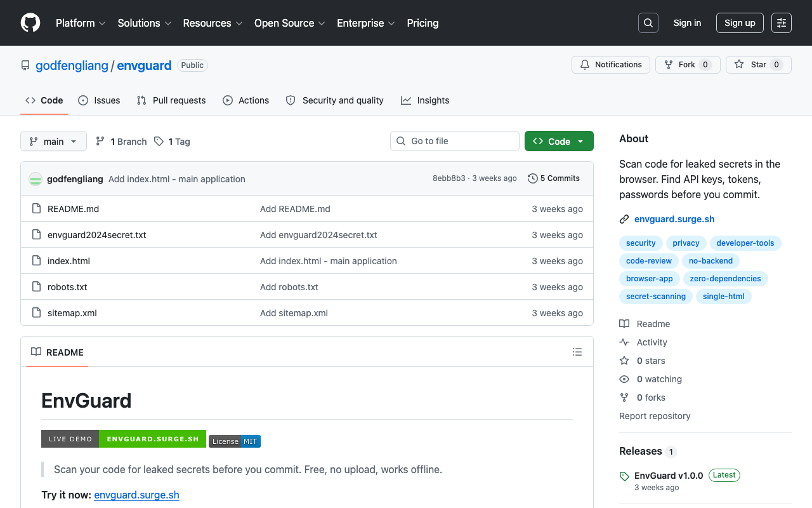812x508 pixels.
Task: Open the search magnifier button in header
Action: coord(648,23)
